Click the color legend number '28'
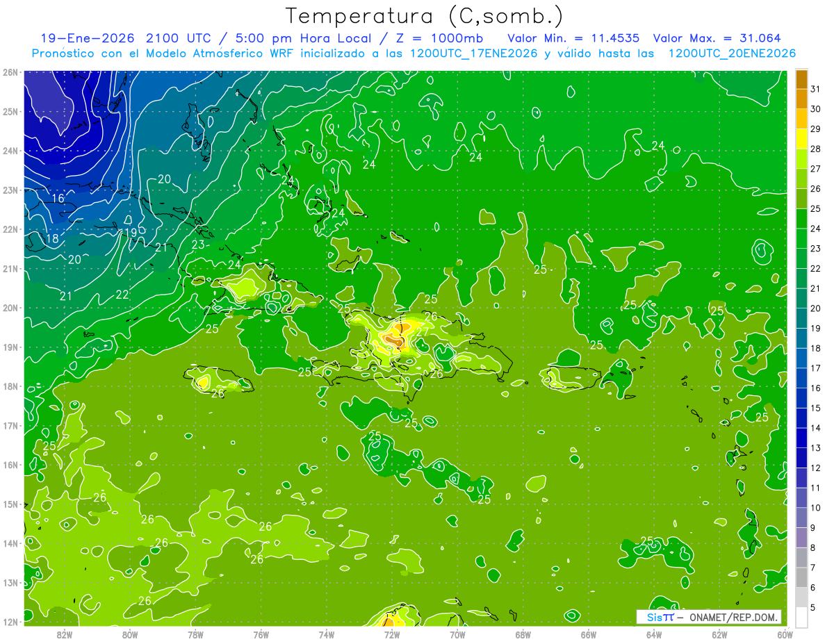The image size is (834, 644). pyautogui.click(x=816, y=149)
